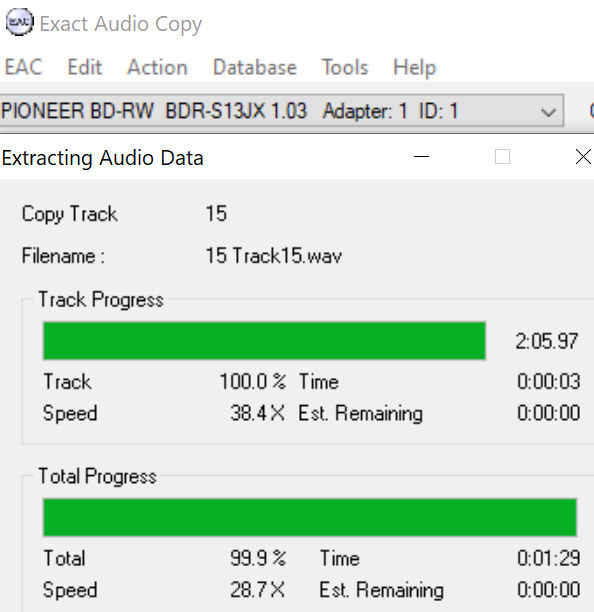The height and width of the screenshot is (612, 594).
Task: Open the EAC menu
Action: coord(23,67)
